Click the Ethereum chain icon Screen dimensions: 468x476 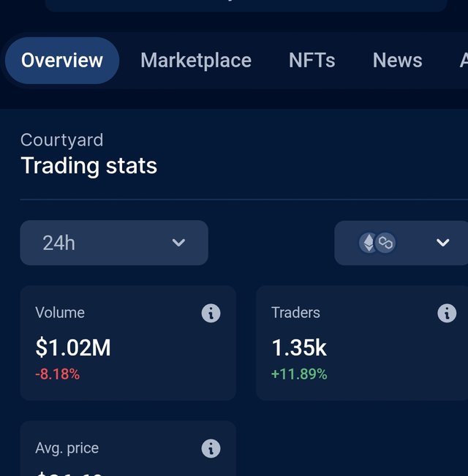369,243
